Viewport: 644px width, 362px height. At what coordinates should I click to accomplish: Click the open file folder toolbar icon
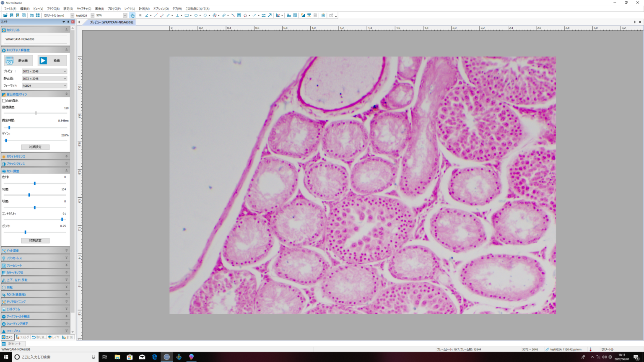5,16
